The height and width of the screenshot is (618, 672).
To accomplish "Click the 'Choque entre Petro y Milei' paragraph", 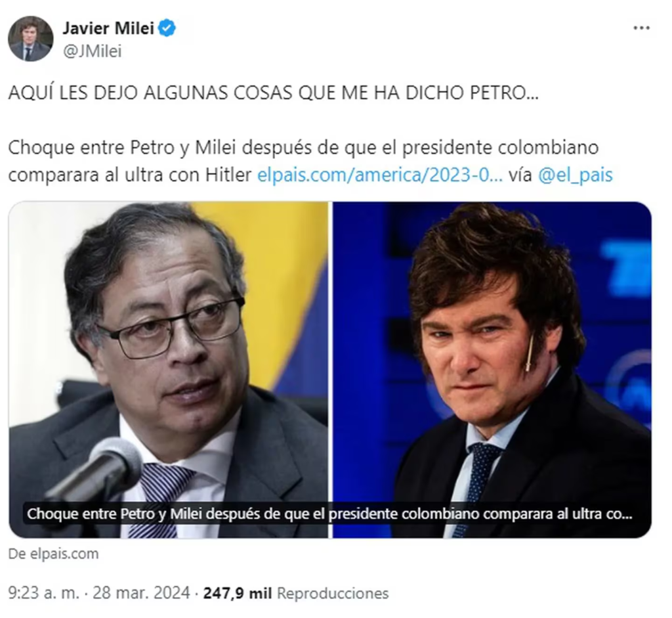I will [310, 161].
